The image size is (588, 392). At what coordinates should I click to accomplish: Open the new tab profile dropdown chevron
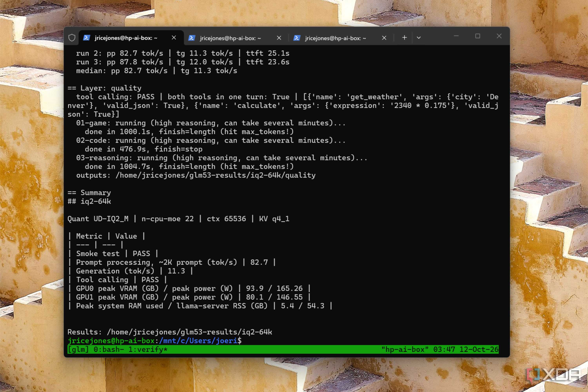click(x=419, y=38)
